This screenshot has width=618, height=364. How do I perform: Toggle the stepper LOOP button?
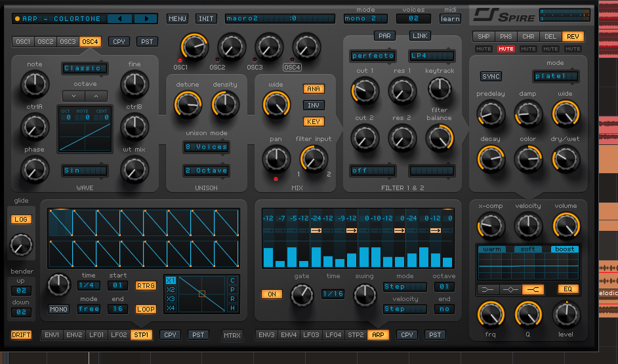coord(146,310)
